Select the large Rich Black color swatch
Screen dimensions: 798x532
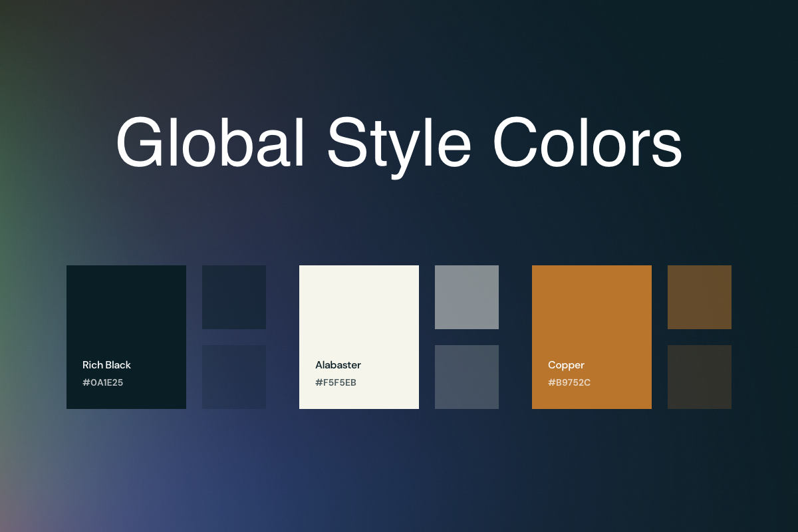[x=126, y=313]
